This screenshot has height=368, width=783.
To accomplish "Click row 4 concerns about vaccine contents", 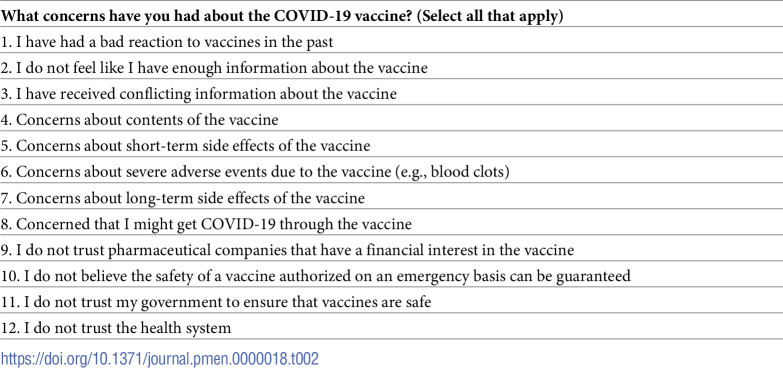I will [x=392, y=119].
